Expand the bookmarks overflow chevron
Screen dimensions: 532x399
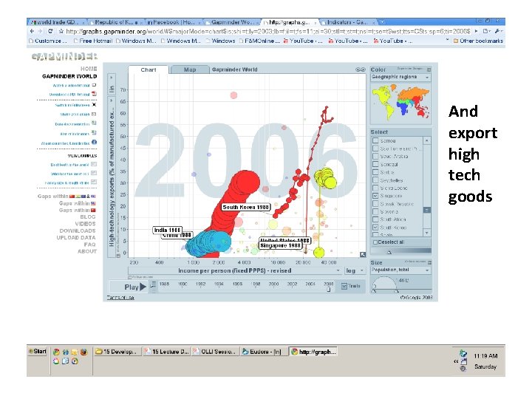point(448,41)
